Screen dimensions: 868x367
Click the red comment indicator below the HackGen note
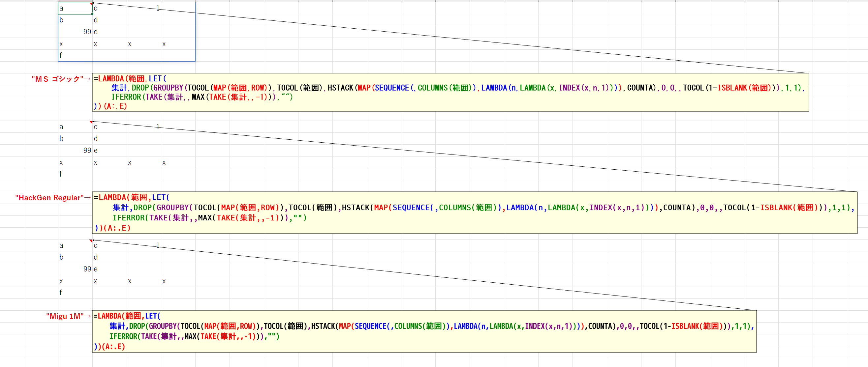tap(91, 240)
